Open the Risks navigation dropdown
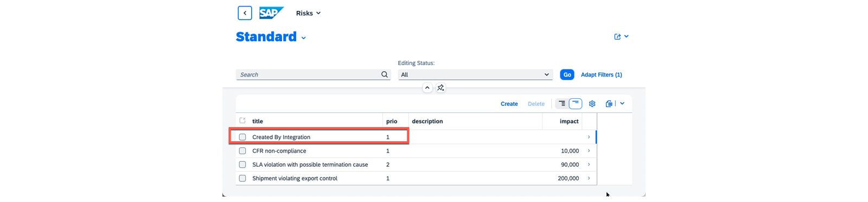 pos(308,13)
